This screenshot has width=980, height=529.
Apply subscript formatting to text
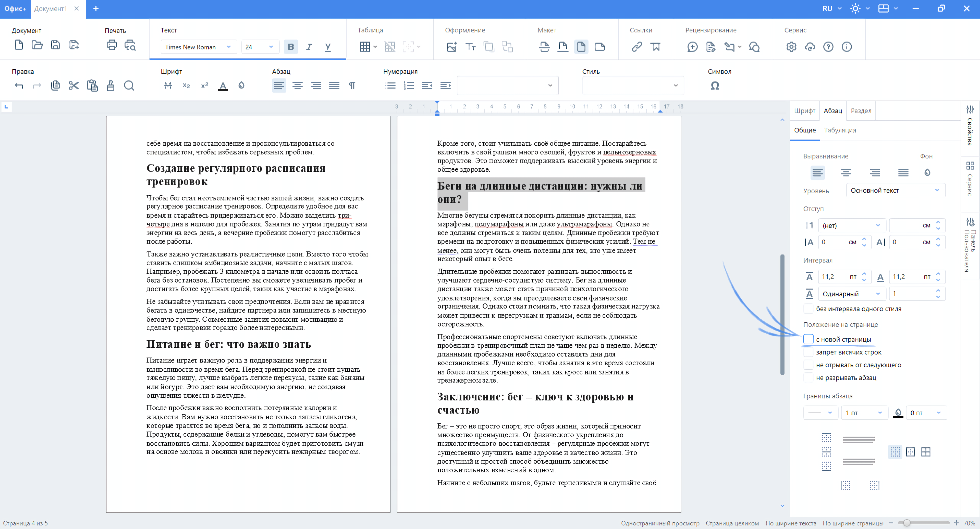(x=186, y=85)
